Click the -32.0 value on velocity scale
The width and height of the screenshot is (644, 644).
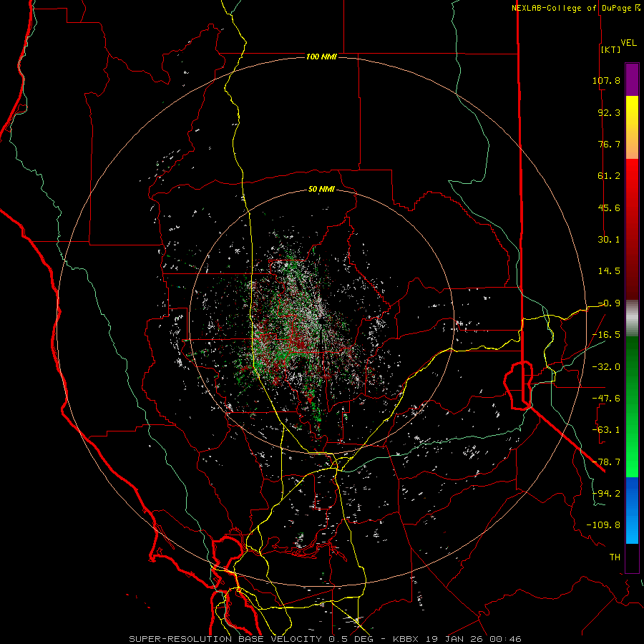pos(606,367)
